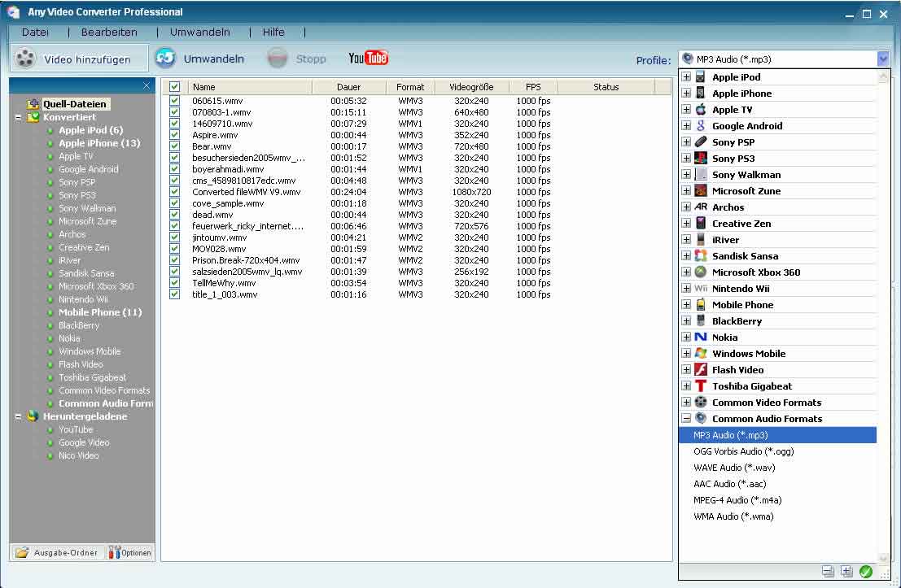Click the Apple iPhone device icon in profile list
The width and height of the screenshot is (901, 588).
[x=701, y=93]
